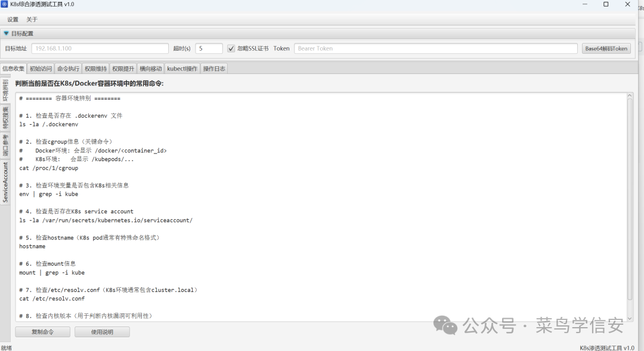Click the command text scrollbar down arrow
Screen dimensions: 644x351
click(x=630, y=319)
